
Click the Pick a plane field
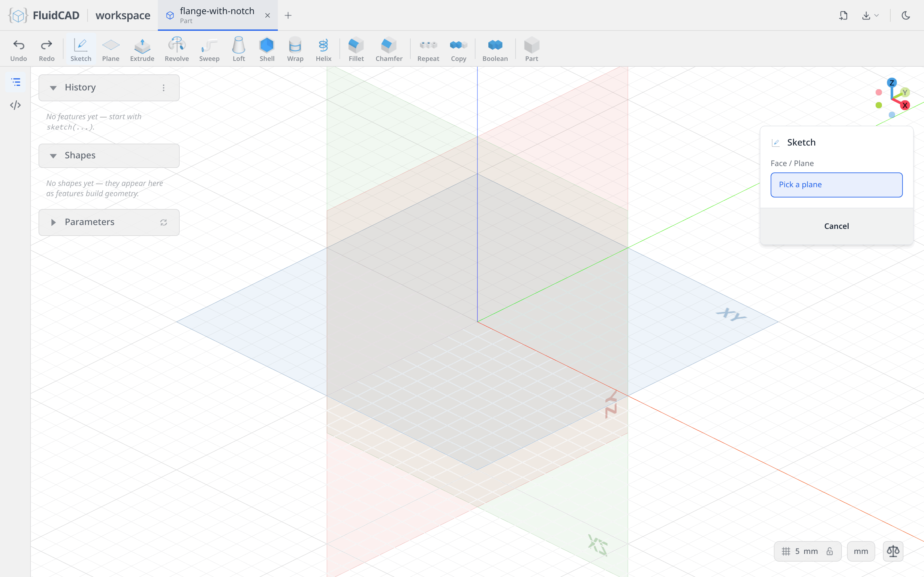point(836,185)
